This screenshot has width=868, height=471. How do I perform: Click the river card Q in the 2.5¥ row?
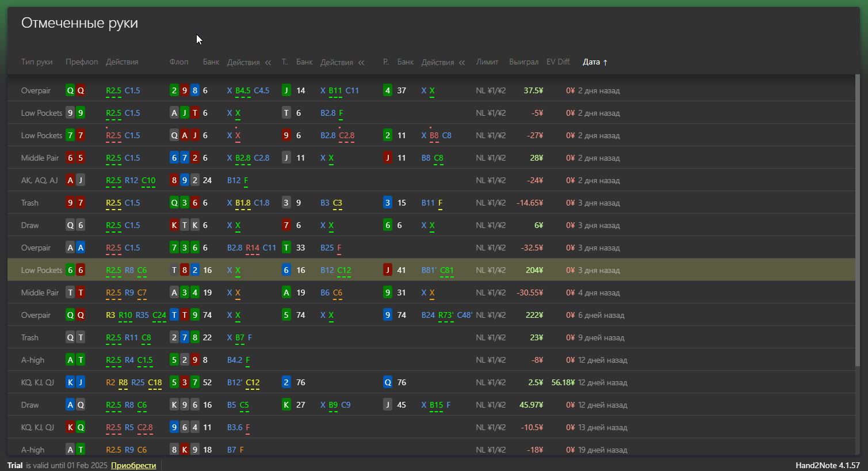(388, 382)
